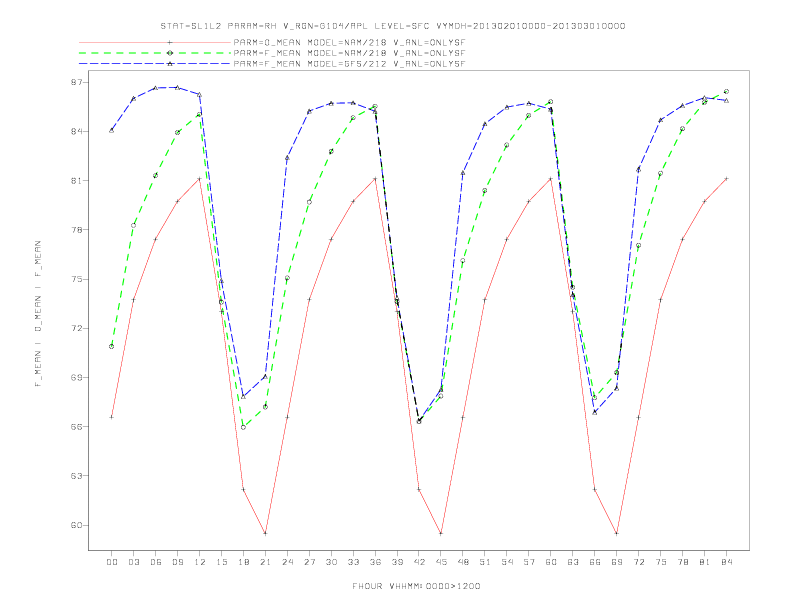Click x-axis forecast hour label 39

(397, 562)
